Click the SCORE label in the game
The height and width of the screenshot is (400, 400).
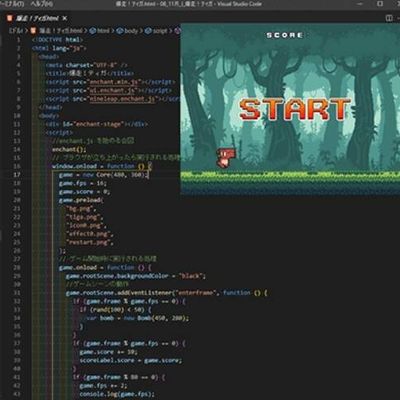point(284,35)
